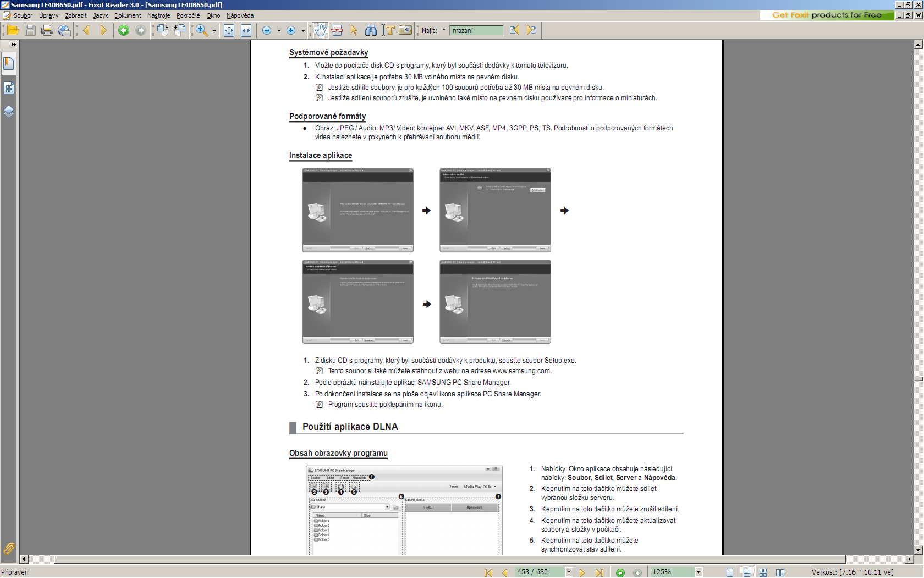This screenshot has width=924, height=578.
Task: Select the Hand tool
Action: tap(321, 30)
